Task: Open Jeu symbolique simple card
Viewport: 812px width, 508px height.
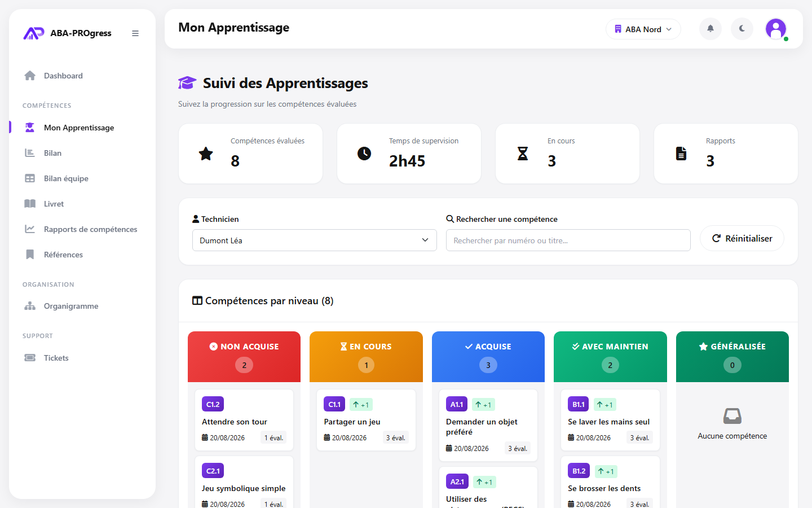Action: (244, 483)
